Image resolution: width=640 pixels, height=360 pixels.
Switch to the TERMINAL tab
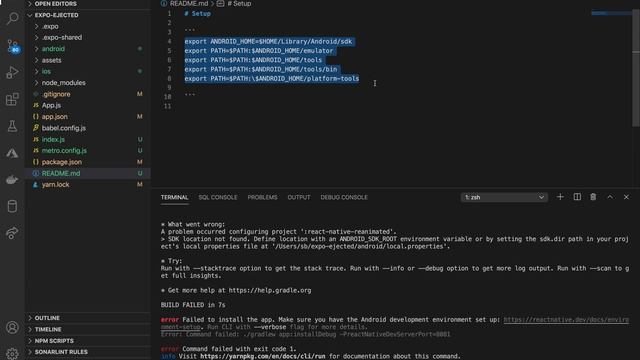(x=174, y=198)
